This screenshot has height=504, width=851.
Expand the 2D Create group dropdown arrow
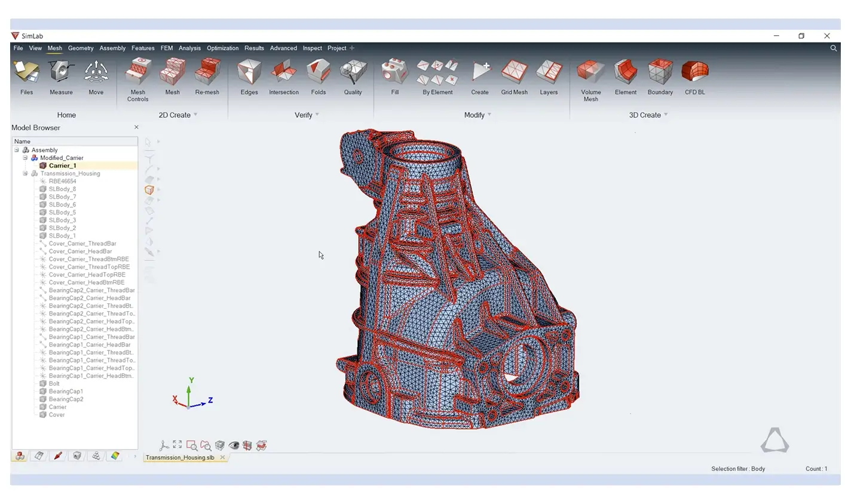(x=195, y=115)
